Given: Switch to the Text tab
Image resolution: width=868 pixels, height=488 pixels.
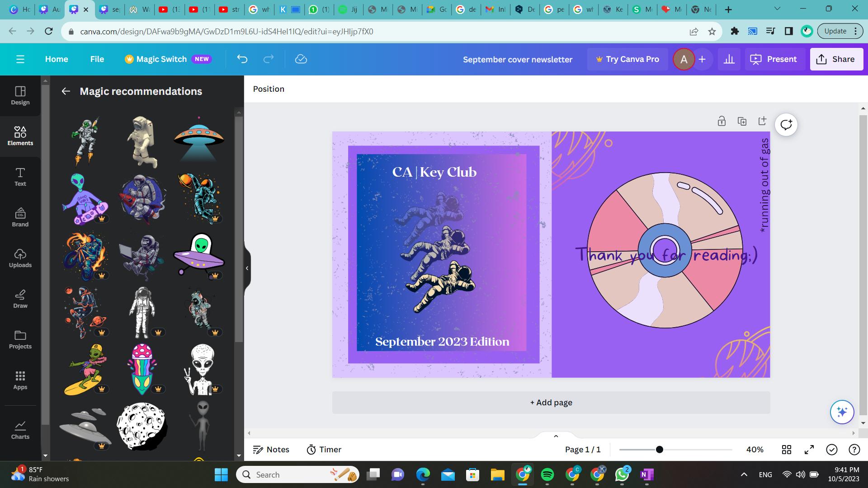Looking at the screenshot, I should [x=20, y=177].
